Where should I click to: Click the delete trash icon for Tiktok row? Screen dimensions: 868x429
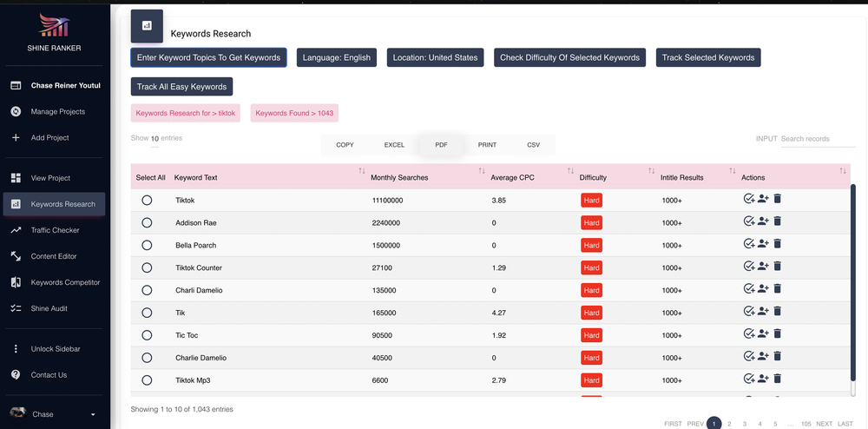[777, 199]
